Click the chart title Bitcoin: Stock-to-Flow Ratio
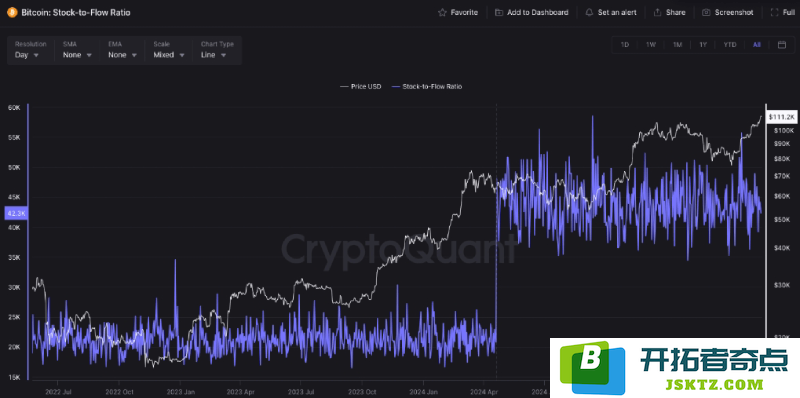This screenshot has height=398, width=800. pyautogui.click(x=76, y=12)
